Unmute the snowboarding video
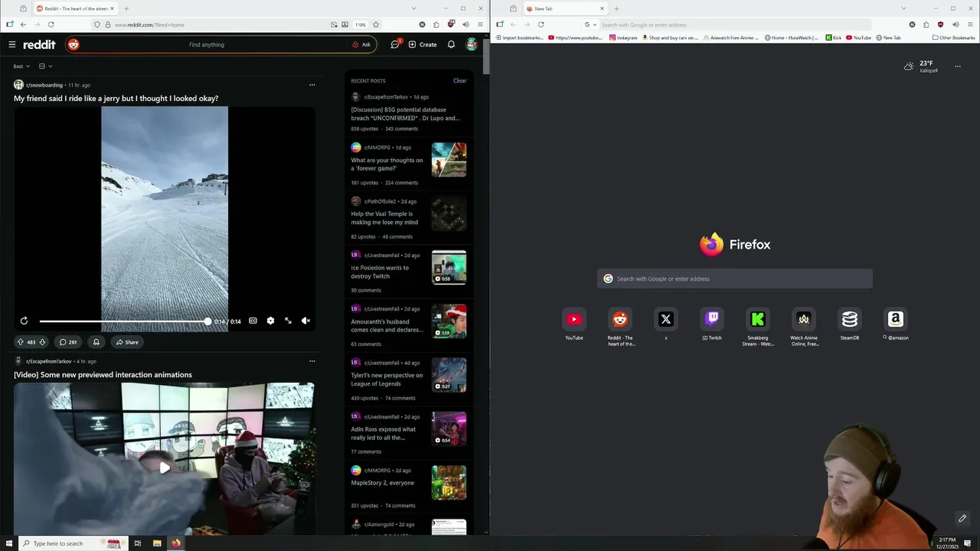 pos(305,321)
